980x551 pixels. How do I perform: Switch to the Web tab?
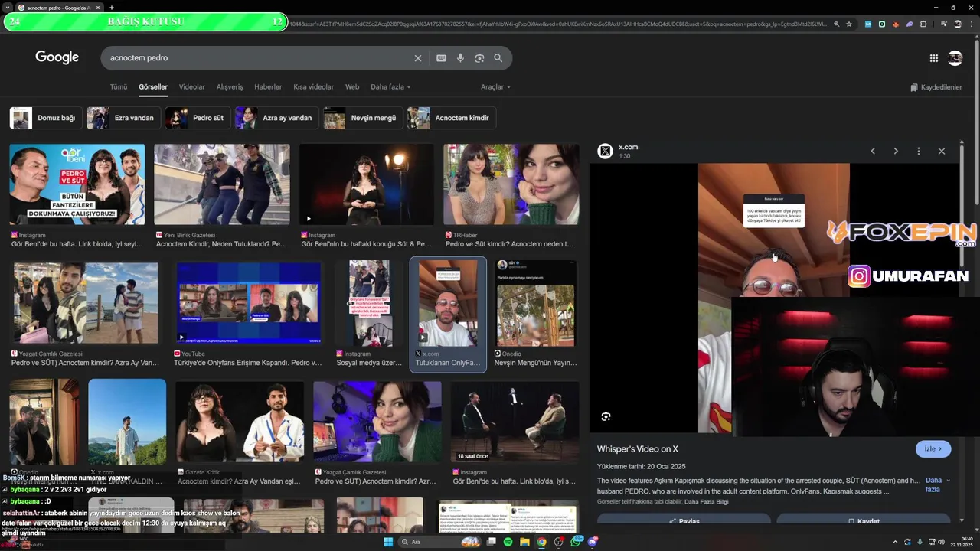pos(352,87)
